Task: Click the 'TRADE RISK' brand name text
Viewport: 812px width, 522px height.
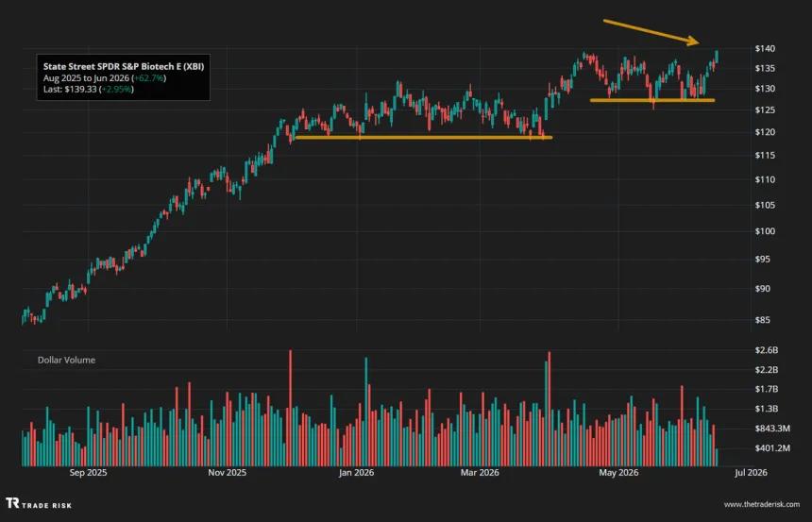Action: coord(46,505)
